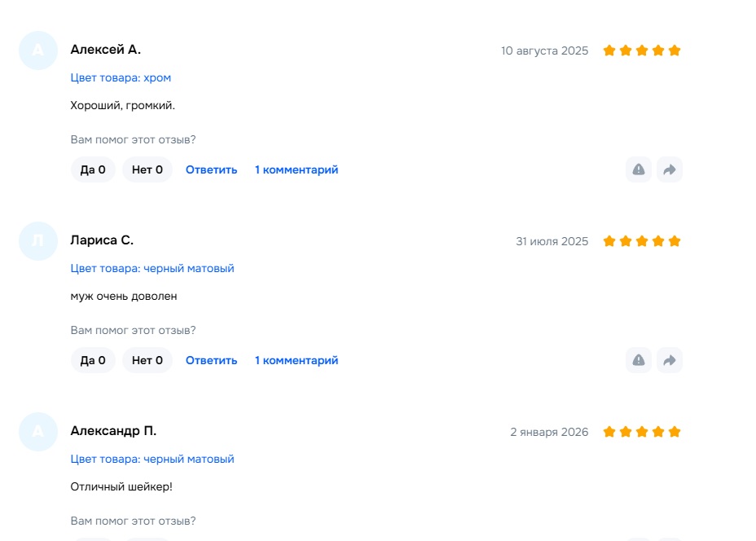
Task: Share Алексей А.'s review using arrow icon
Action: (670, 169)
